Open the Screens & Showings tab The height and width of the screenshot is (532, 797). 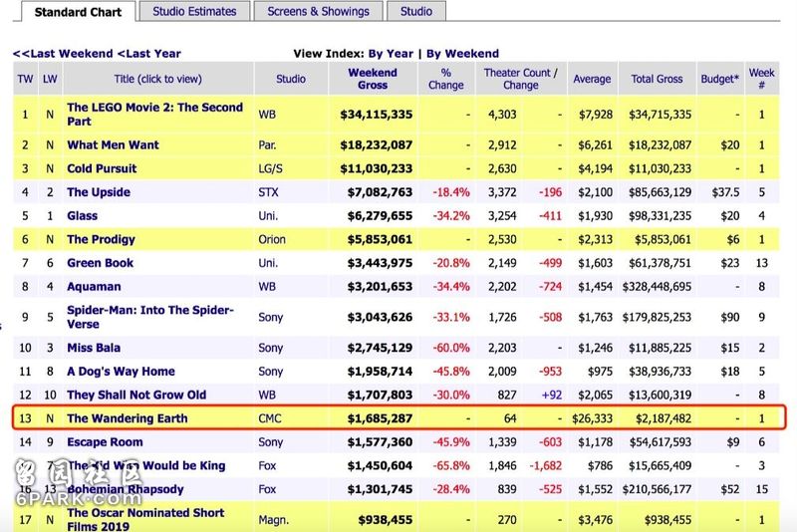click(x=318, y=11)
